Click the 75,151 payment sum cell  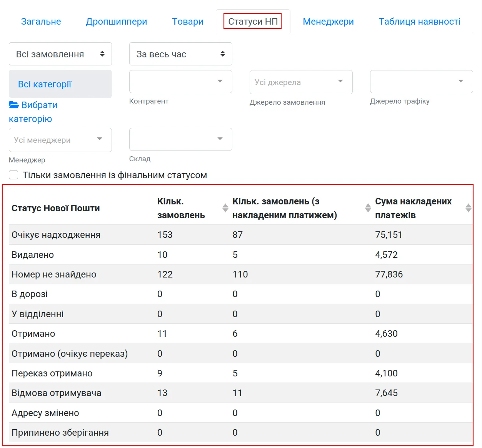pos(389,235)
